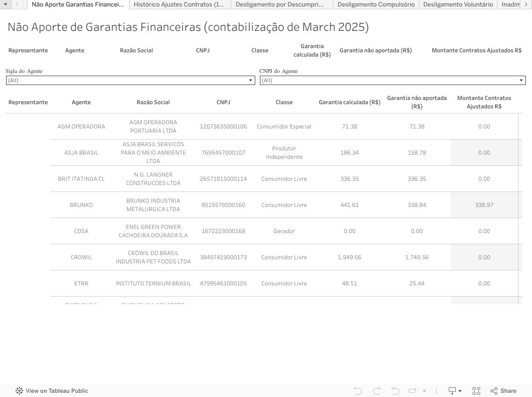The width and height of the screenshot is (532, 397).
Task: Click the Representante column header in table
Action: coord(28,102)
